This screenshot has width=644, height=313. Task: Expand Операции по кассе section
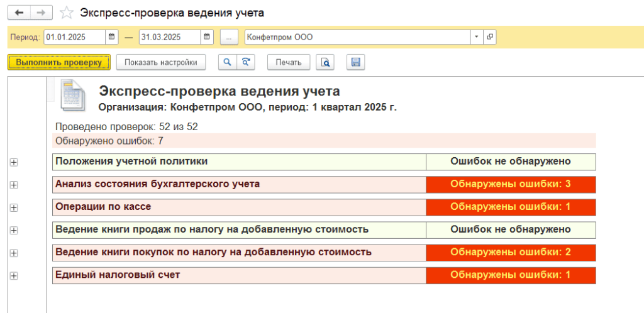[x=14, y=208]
